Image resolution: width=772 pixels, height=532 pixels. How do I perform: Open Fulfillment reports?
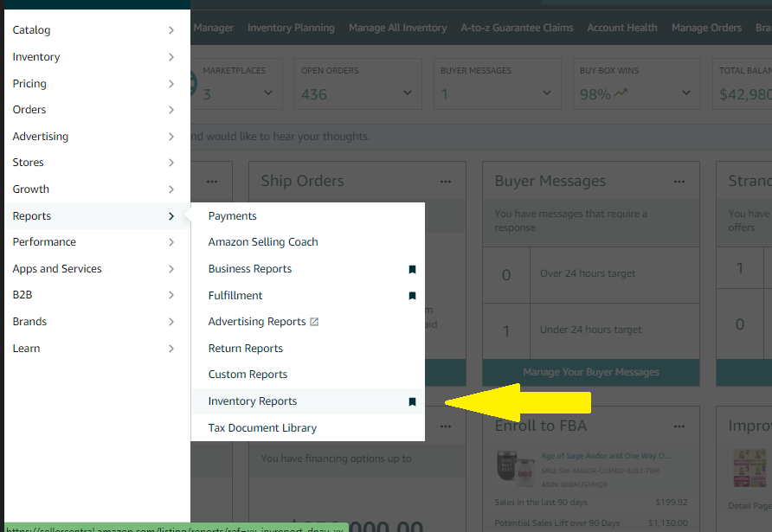(235, 295)
